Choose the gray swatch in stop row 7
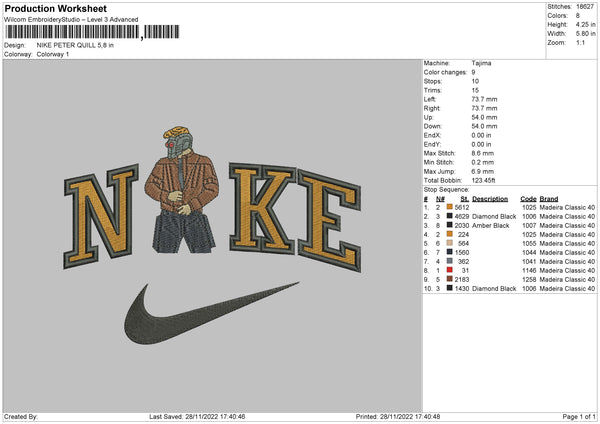 click(x=450, y=261)
